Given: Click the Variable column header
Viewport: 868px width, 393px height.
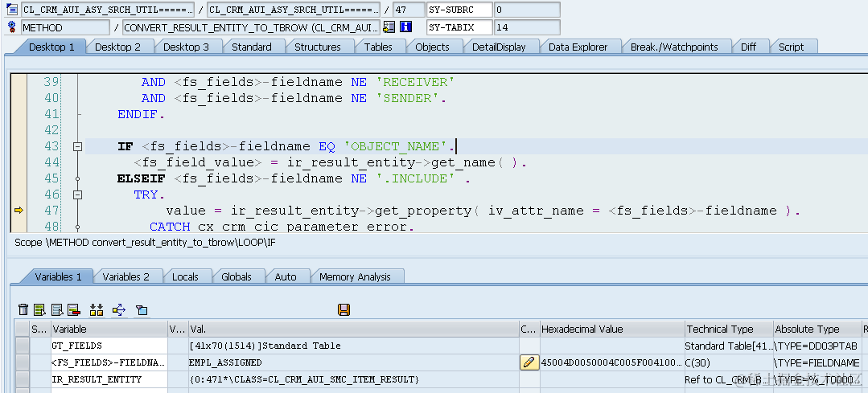Looking at the screenshot, I should point(109,329).
